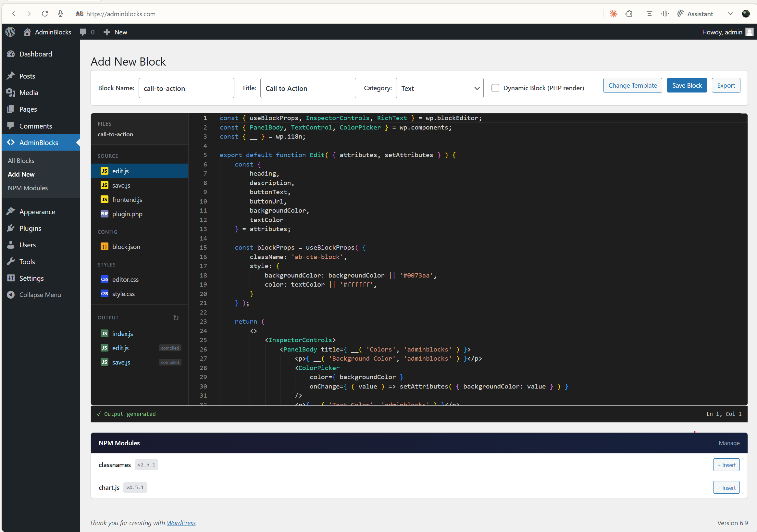This screenshot has height=532, width=757.
Task: Click the comments bubble icon in admin bar
Action: [x=83, y=32]
